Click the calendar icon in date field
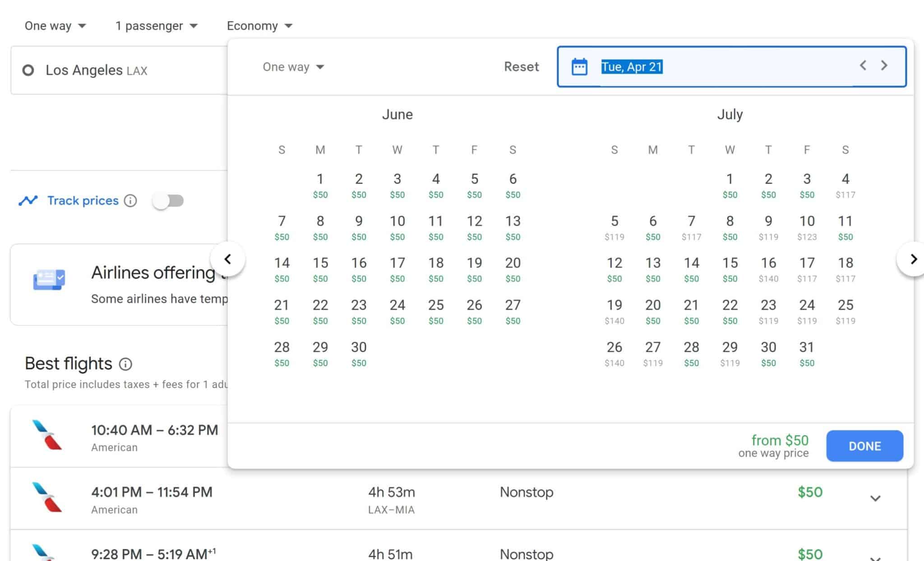Image resolution: width=924 pixels, height=561 pixels. coord(579,67)
